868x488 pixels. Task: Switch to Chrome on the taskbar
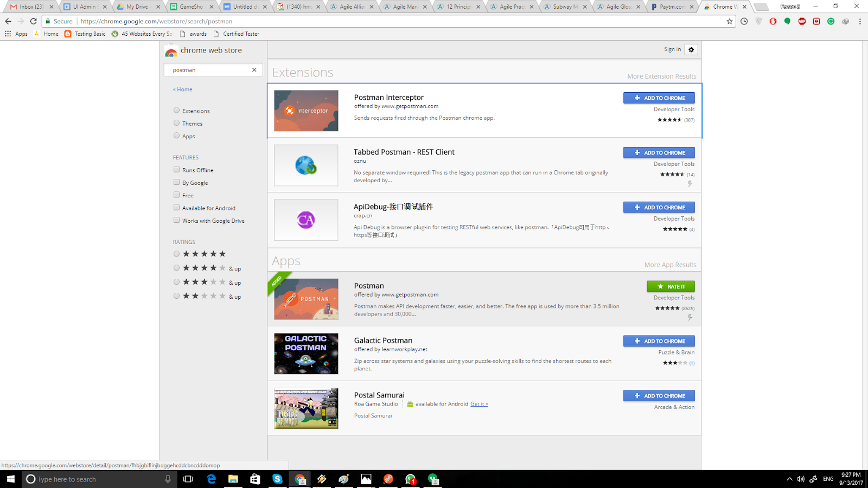300,479
